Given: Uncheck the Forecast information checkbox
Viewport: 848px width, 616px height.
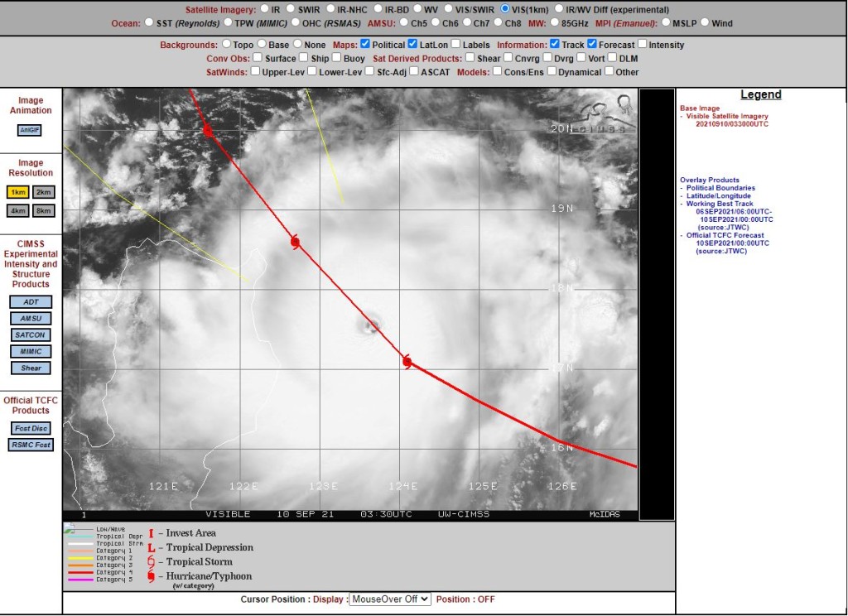Looking at the screenshot, I should (x=592, y=44).
